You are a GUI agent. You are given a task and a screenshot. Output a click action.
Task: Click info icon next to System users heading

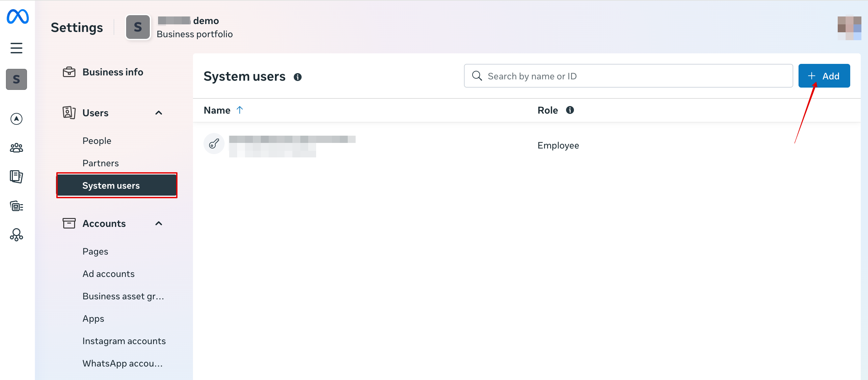(x=298, y=77)
